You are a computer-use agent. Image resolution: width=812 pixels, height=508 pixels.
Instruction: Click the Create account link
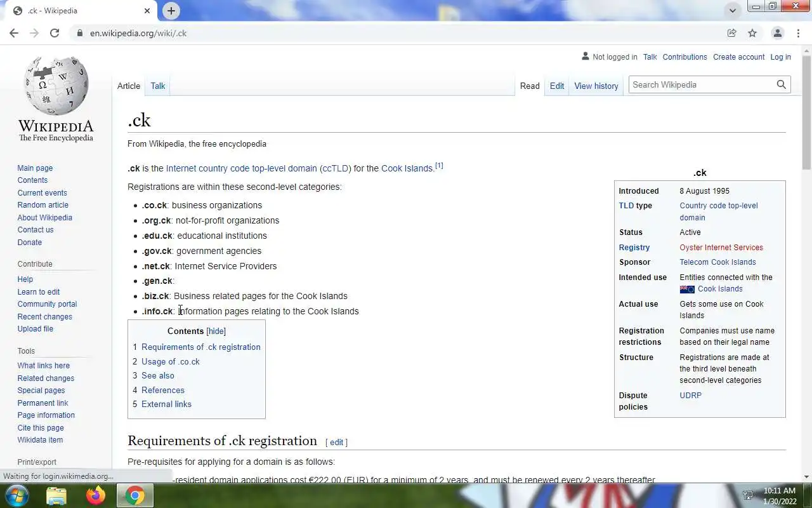tap(738, 57)
